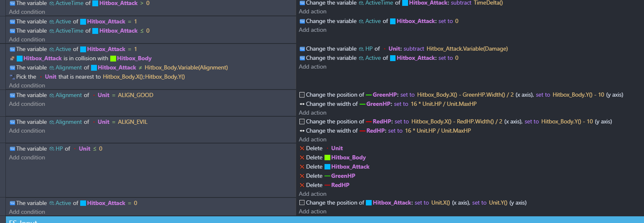The image size is (644, 223).
Task: Click Add condition under ActiveTime ≤ 0 condition
Action: pos(27,39)
